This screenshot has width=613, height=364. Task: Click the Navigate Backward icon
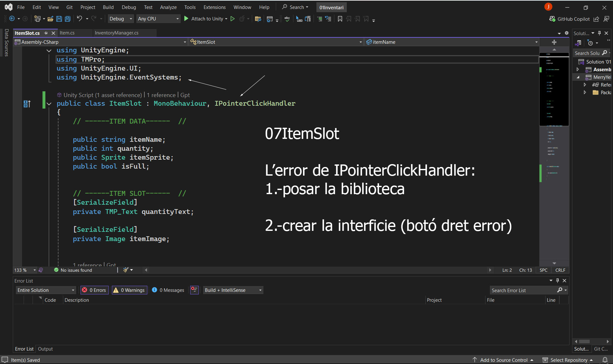click(x=12, y=19)
